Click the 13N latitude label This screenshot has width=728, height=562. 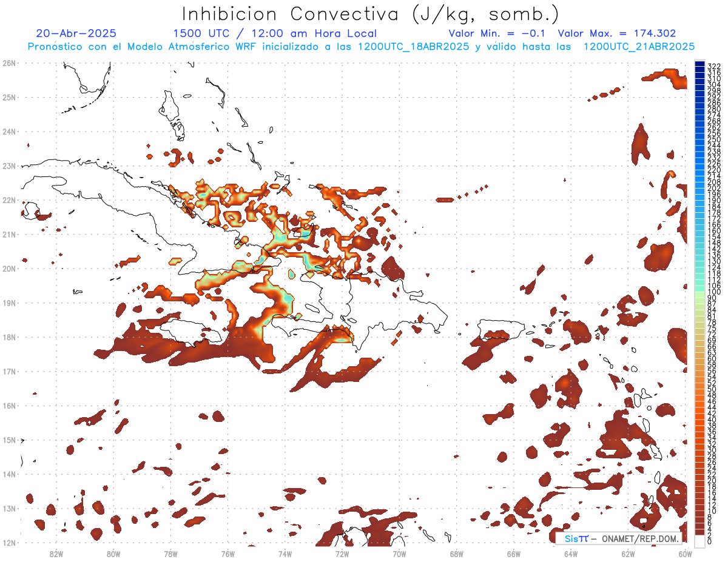(9, 508)
